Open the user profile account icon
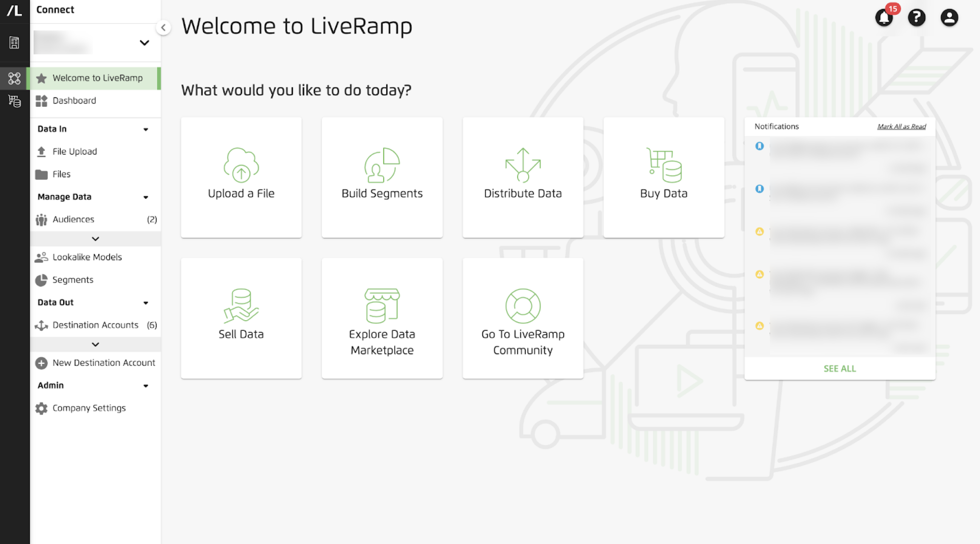980x544 pixels. click(949, 17)
